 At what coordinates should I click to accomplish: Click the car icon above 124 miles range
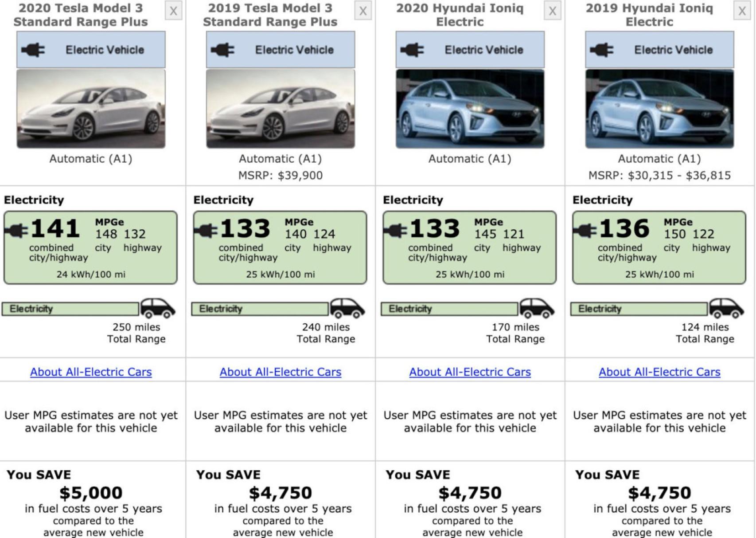tap(726, 308)
